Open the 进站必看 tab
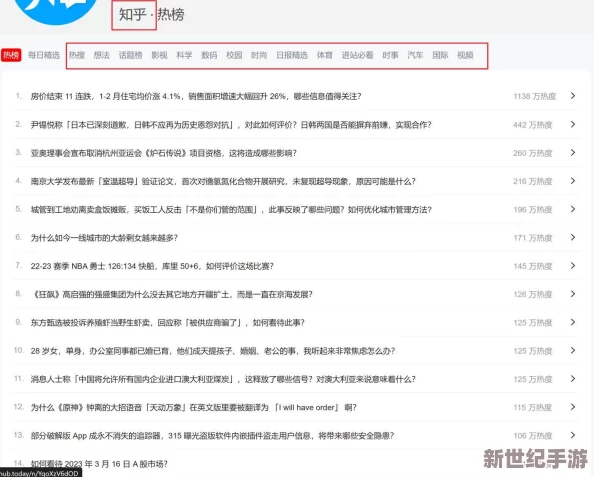The image size is (594, 477). (x=358, y=55)
